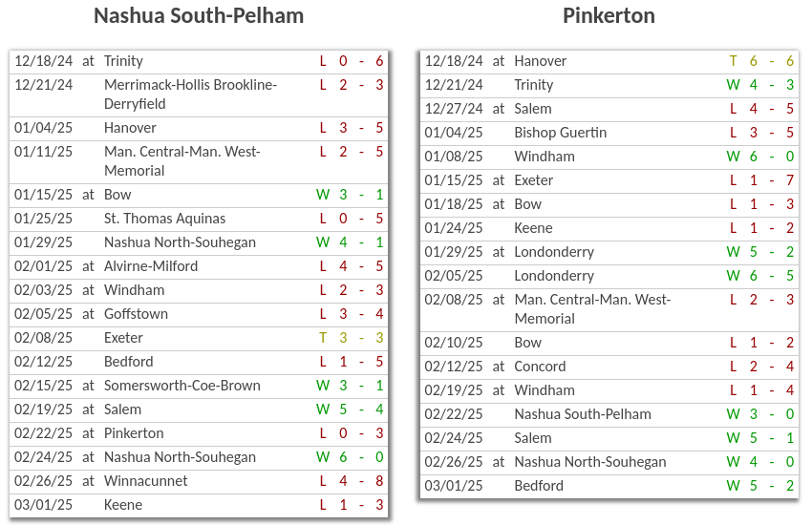Select the 02/03/25 game date

(x=43, y=290)
